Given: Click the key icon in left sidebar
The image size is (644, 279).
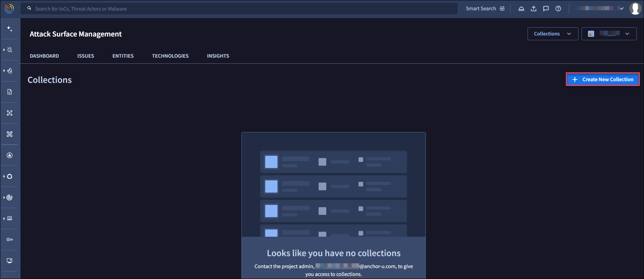Looking at the screenshot, I should tap(10, 239).
